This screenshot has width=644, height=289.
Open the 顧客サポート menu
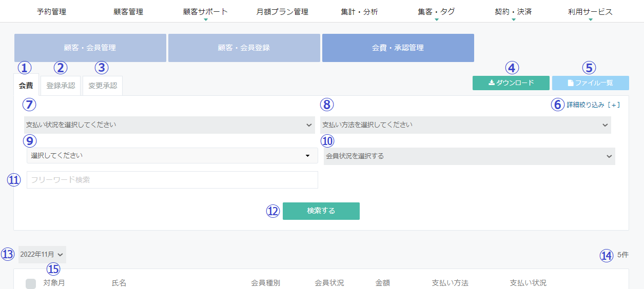(x=205, y=12)
